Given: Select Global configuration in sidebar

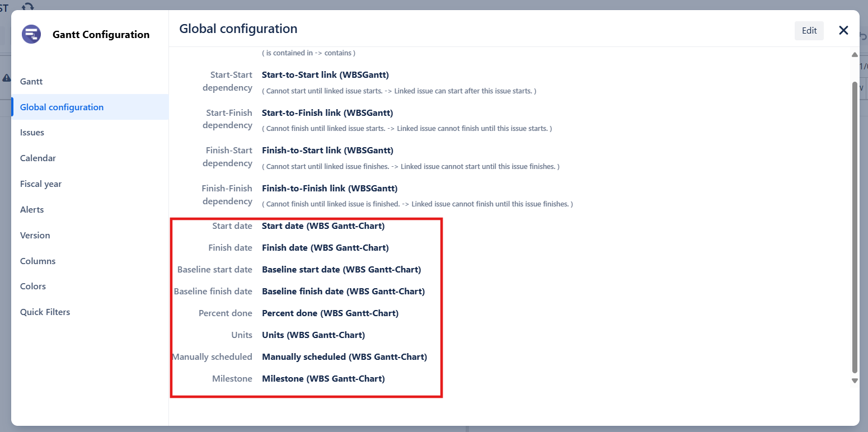Looking at the screenshot, I should coord(62,107).
